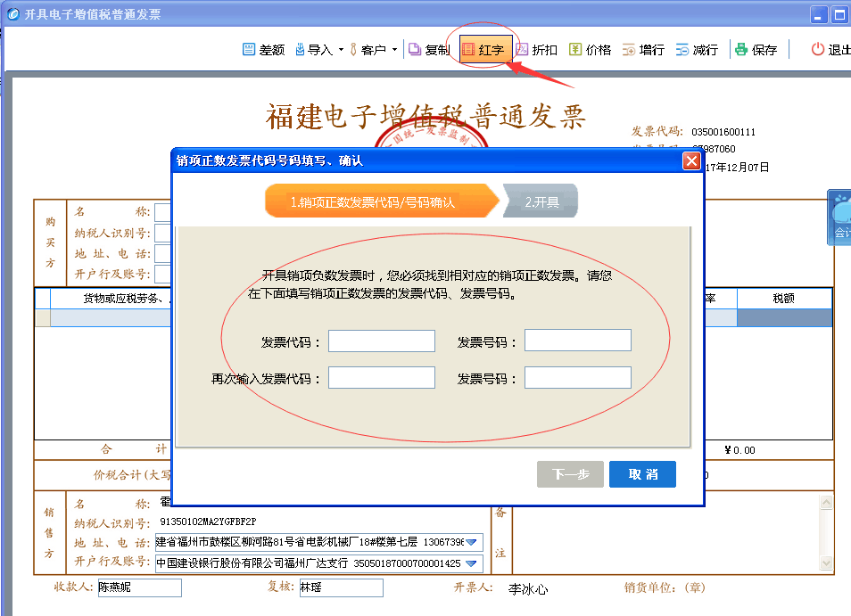Close the 销项正数发票 dialog

click(x=690, y=161)
